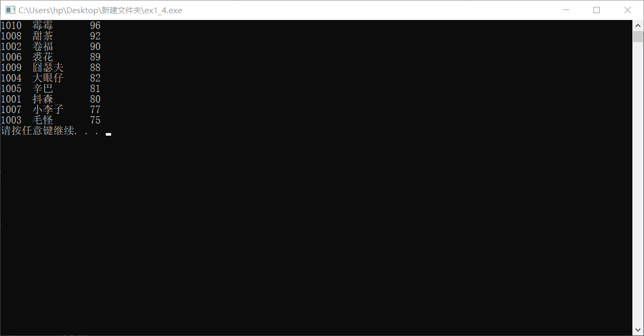The height and width of the screenshot is (336, 644).
Task: Click student ID 1008
Action: coord(11,36)
